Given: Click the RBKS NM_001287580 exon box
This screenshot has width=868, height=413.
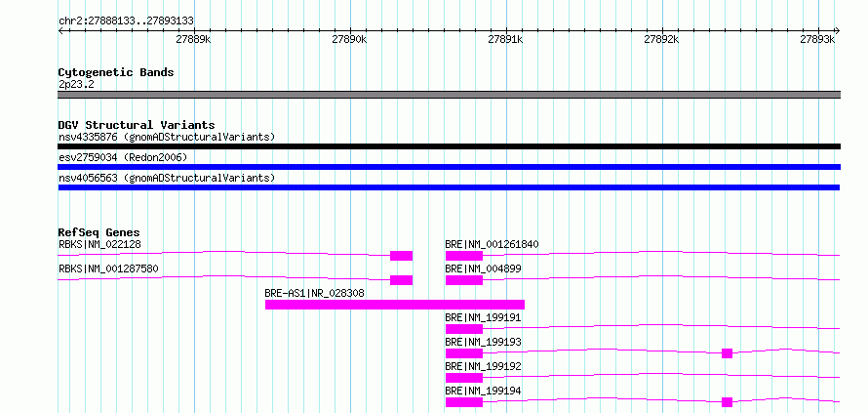Looking at the screenshot, I should (402, 280).
